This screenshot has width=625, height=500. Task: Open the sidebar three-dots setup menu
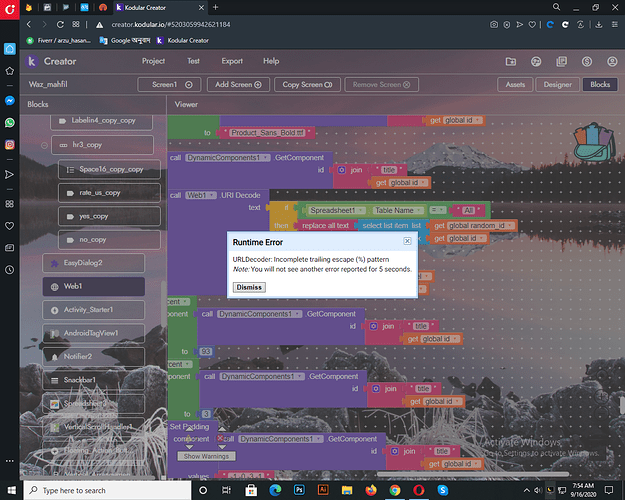[10, 461]
